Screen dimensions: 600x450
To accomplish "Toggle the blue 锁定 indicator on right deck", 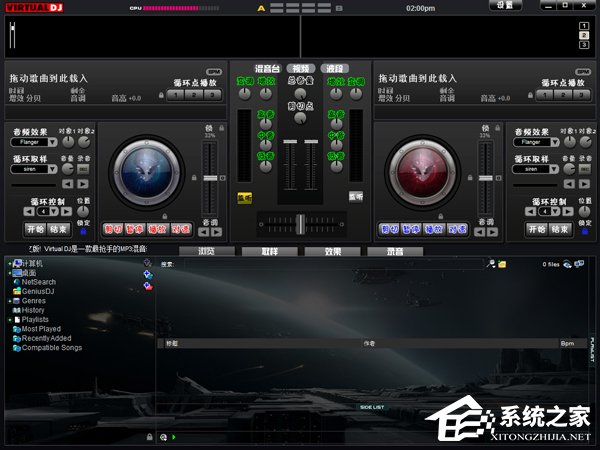I will [585, 232].
